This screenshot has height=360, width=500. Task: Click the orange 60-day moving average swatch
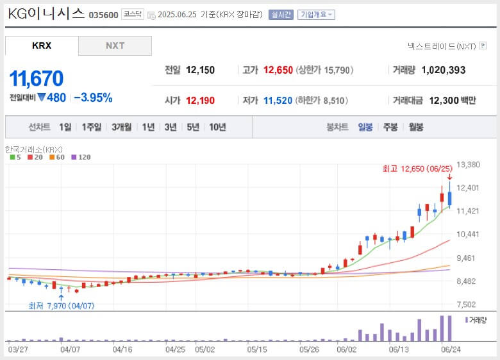52,157
